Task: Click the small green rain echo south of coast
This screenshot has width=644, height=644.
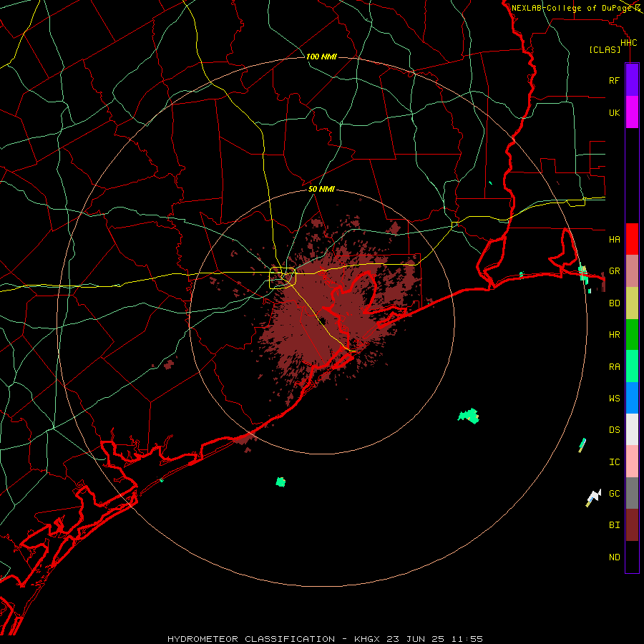Action: coord(281,482)
